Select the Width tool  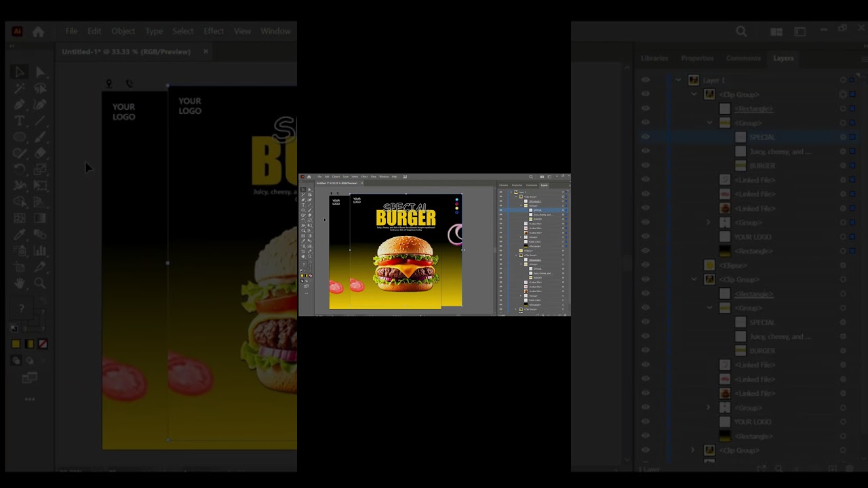[x=20, y=186]
